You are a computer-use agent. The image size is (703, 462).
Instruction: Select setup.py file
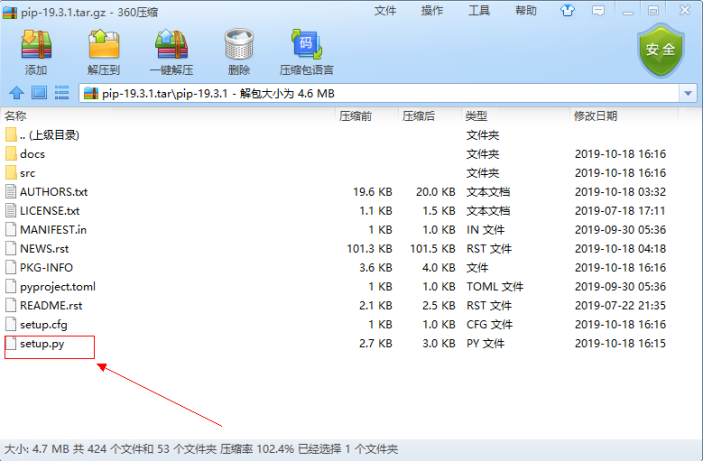(341, 344)
